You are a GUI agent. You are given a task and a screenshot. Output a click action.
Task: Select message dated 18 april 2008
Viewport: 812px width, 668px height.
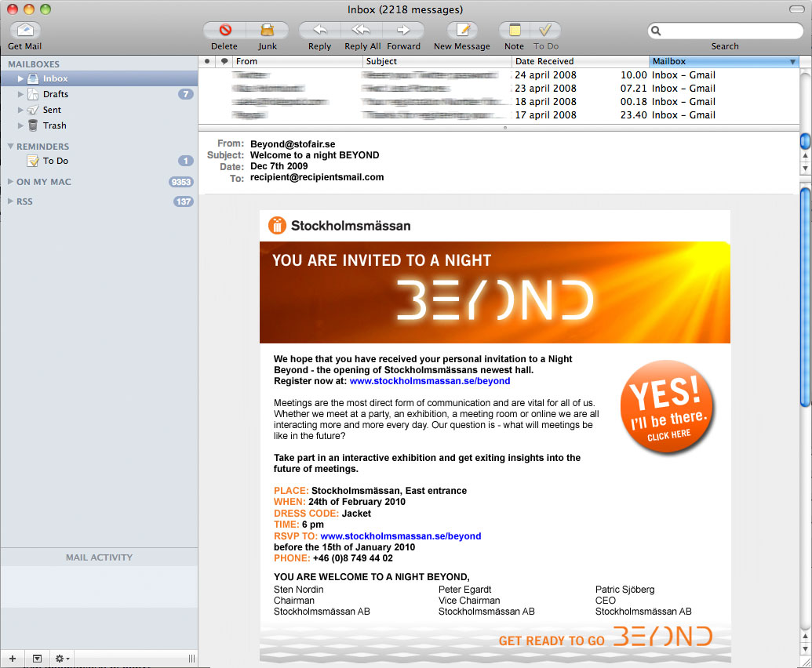[x=498, y=102]
